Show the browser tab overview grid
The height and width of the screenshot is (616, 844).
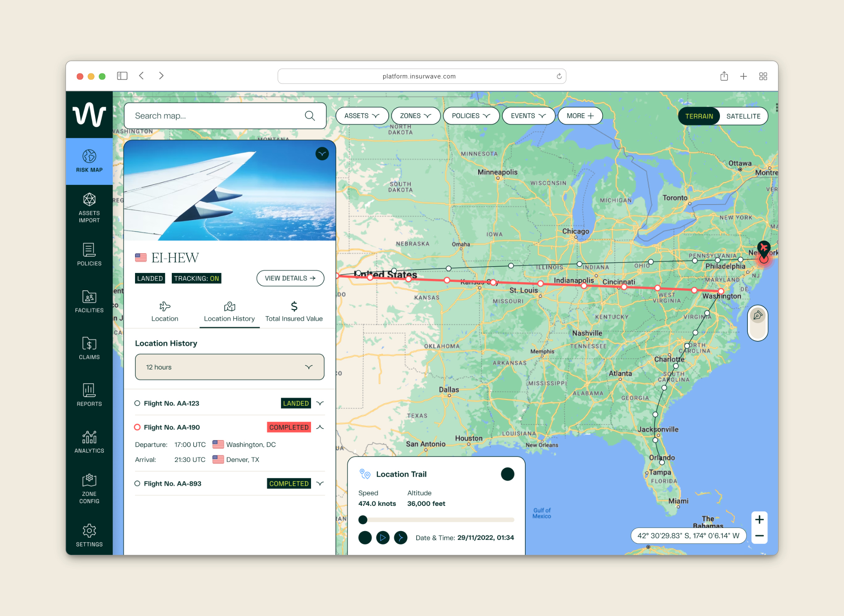(x=763, y=76)
